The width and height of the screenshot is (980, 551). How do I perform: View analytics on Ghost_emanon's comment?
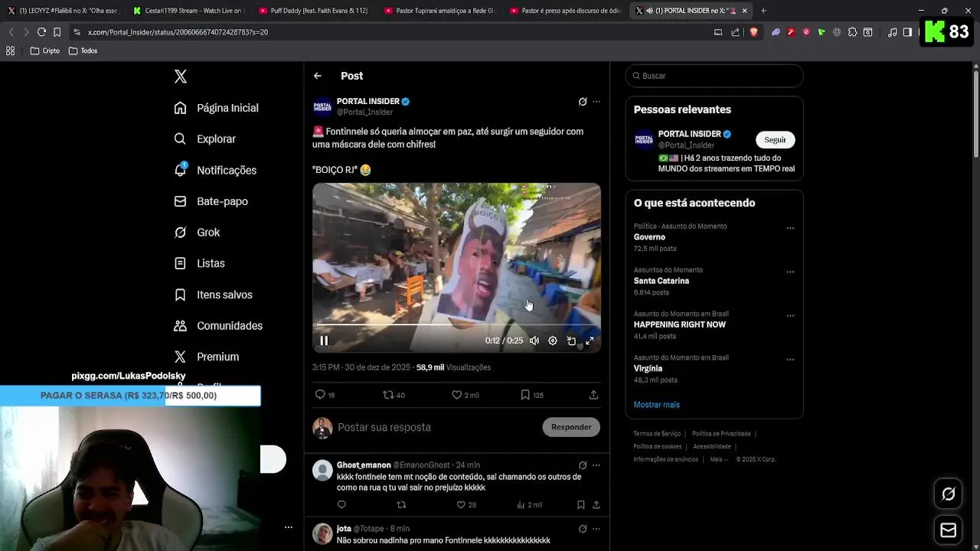pyautogui.click(x=529, y=505)
